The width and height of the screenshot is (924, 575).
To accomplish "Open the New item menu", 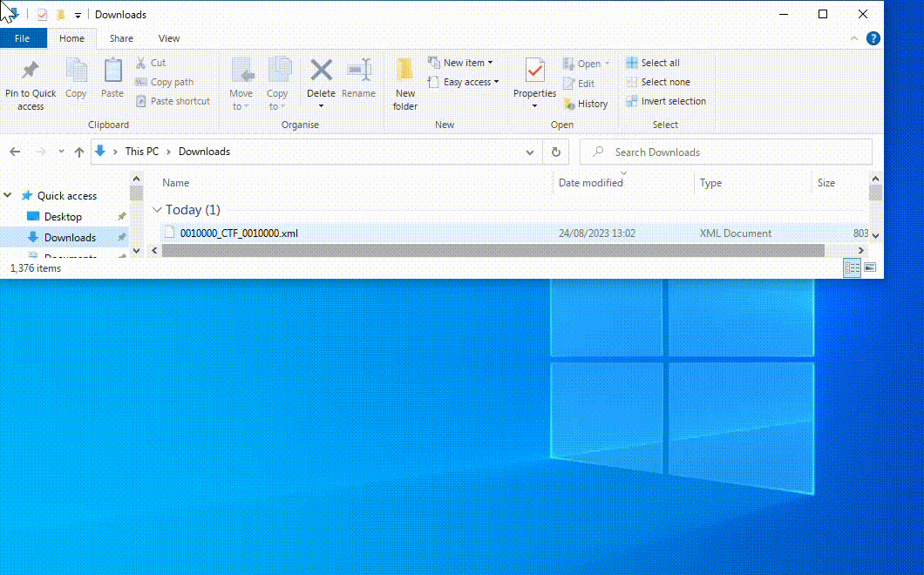I will click(x=460, y=63).
